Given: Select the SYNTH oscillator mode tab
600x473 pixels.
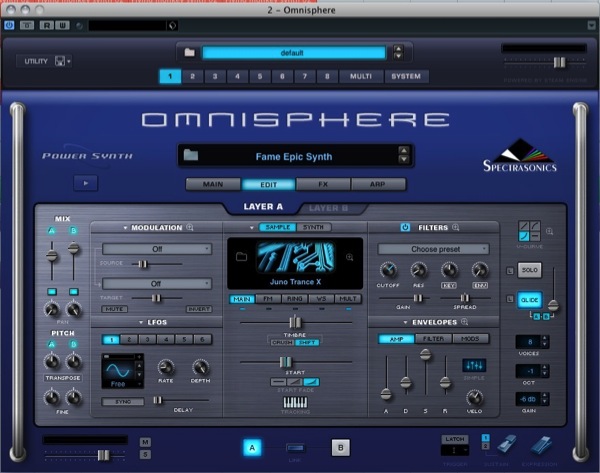Looking at the screenshot, I should [313, 227].
